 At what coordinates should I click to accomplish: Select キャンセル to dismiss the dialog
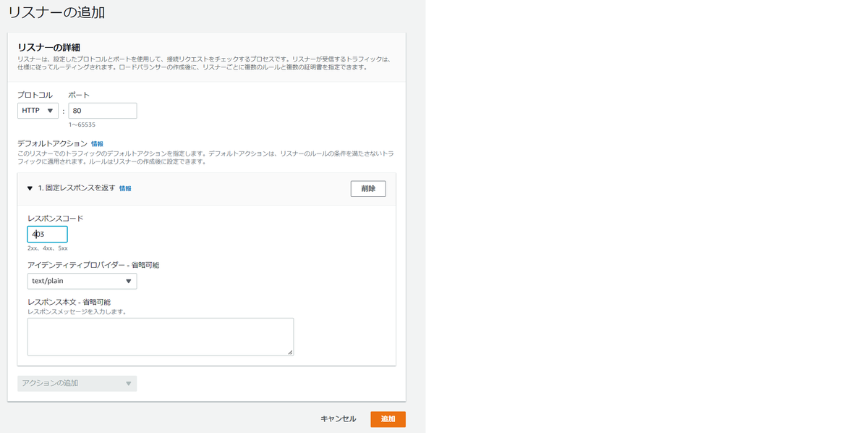[337, 419]
